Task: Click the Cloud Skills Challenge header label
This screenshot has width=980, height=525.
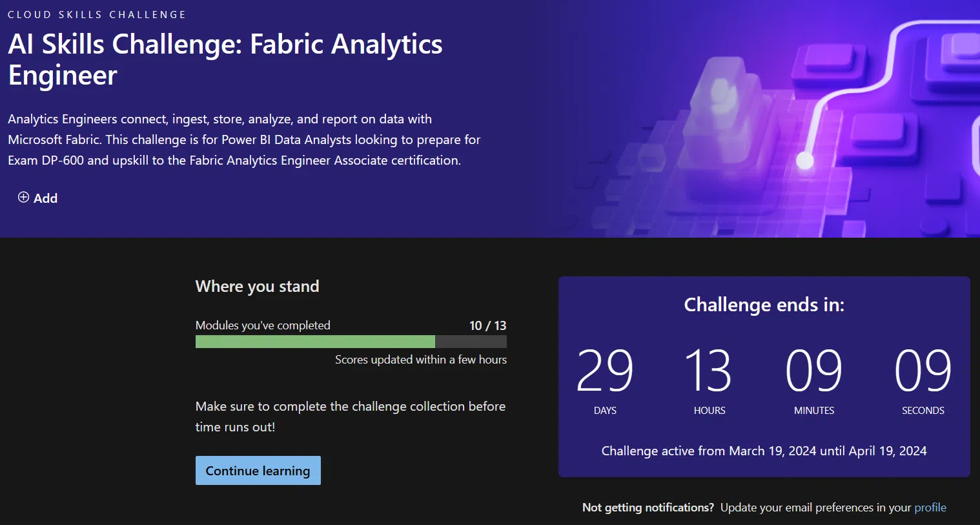Action: pos(97,14)
